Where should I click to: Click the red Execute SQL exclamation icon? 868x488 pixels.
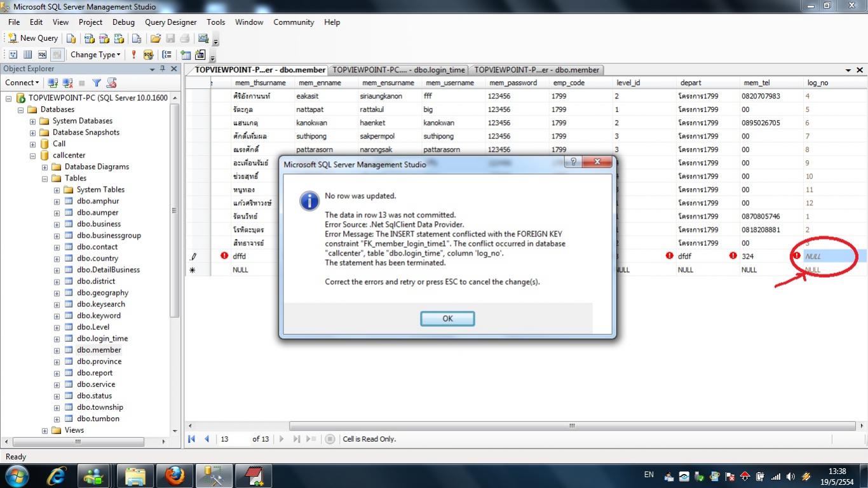pyautogui.click(x=133, y=55)
